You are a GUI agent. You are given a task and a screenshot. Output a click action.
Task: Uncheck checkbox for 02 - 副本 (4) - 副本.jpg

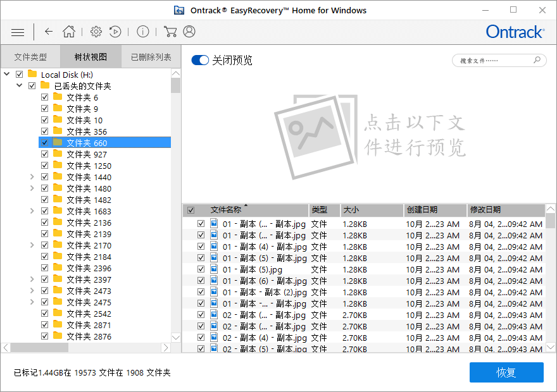pos(201,338)
